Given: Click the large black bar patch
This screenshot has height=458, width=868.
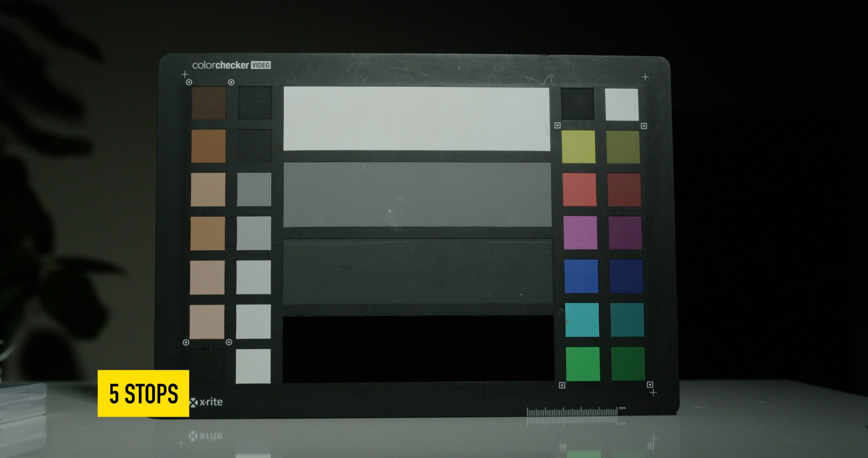Looking at the screenshot, I should (418, 348).
